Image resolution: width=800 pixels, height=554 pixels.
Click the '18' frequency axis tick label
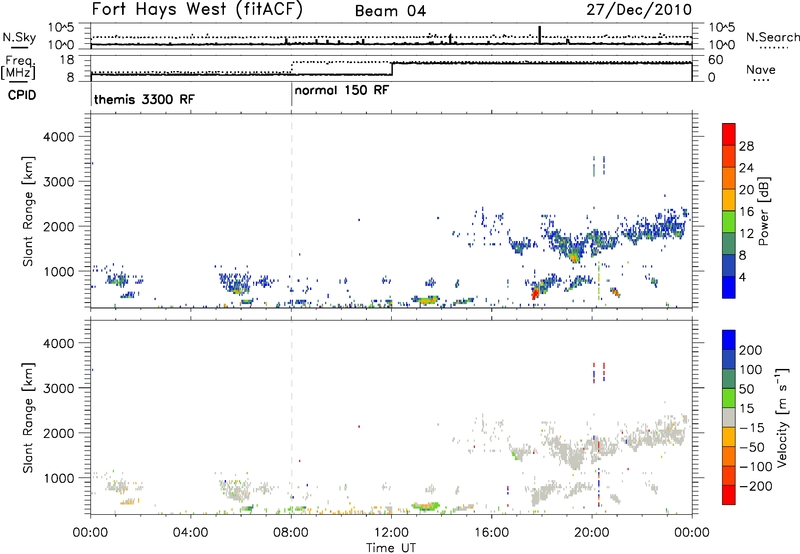tap(67, 60)
